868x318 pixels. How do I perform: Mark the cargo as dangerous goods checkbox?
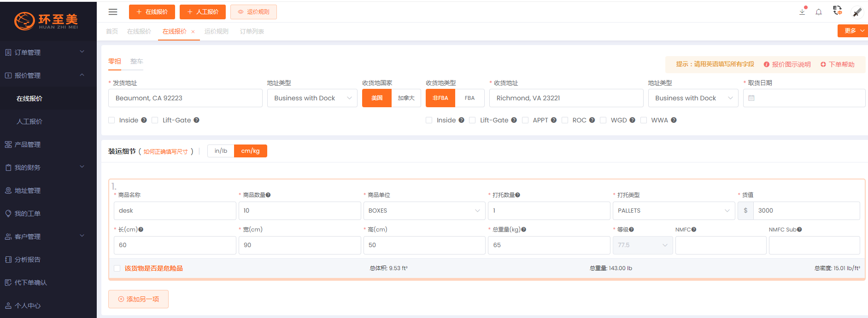117,268
